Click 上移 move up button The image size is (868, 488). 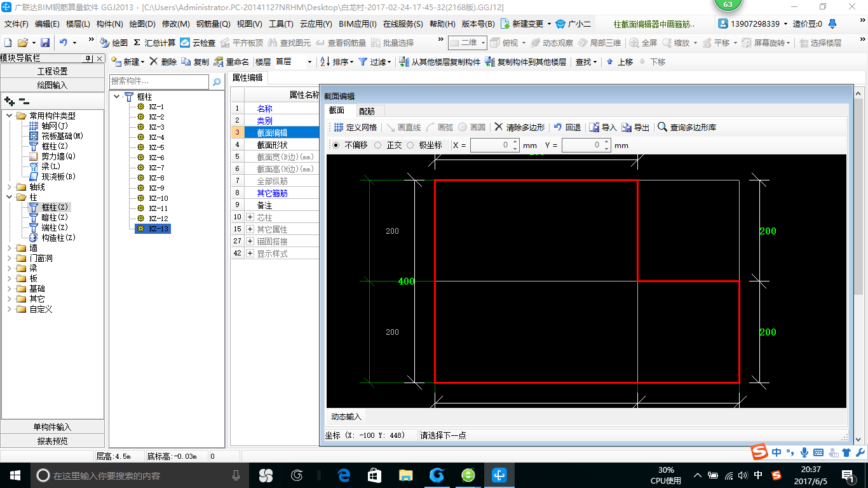coord(619,62)
